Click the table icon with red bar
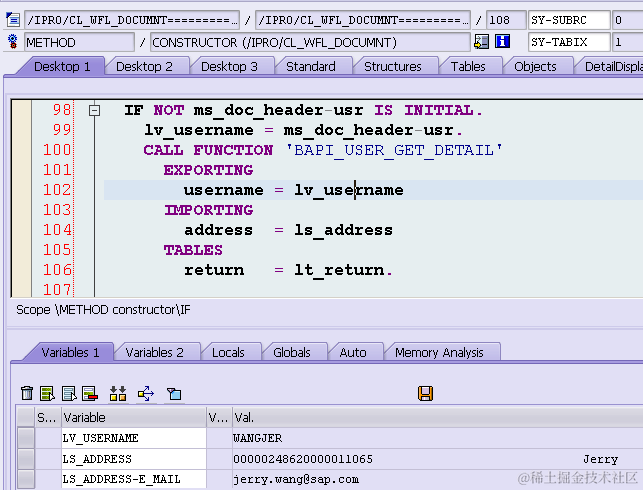Screen dimensions: 643x490 (90, 393)
